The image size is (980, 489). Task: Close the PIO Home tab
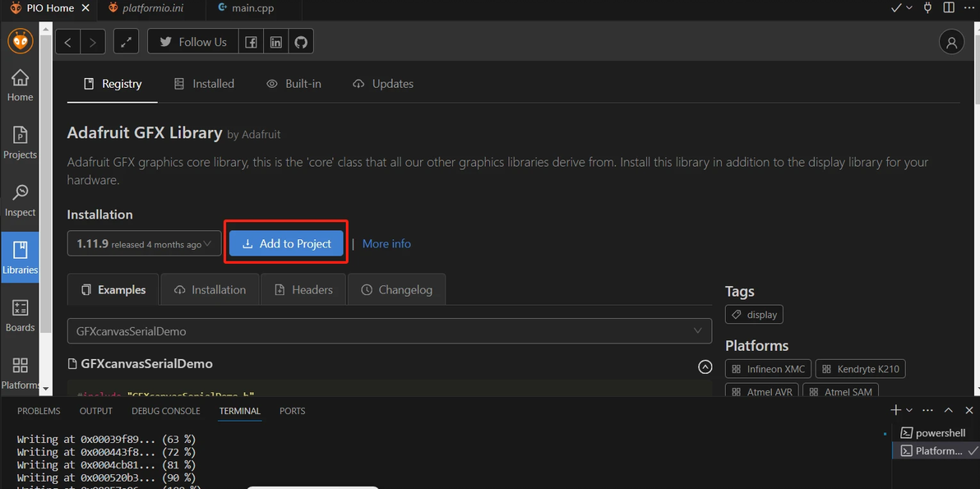86,8
